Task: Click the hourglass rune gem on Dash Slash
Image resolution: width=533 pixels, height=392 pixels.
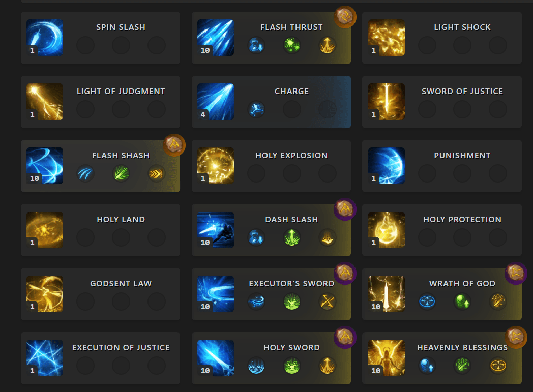Action: coord(256,237)
